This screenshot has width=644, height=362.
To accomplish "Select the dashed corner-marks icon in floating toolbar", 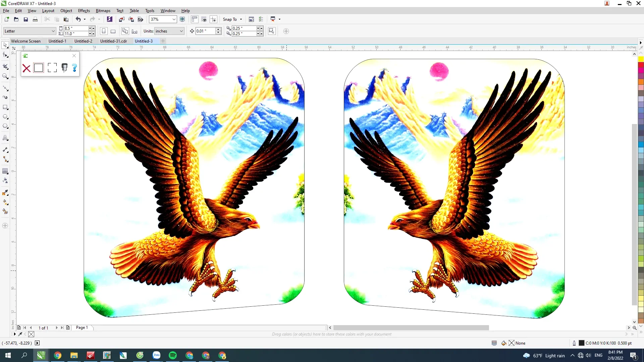I will tap(52, 68).
